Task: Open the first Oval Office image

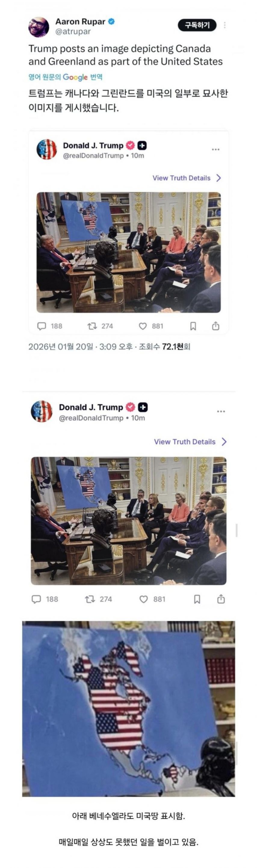Action: tap(128, 252)
